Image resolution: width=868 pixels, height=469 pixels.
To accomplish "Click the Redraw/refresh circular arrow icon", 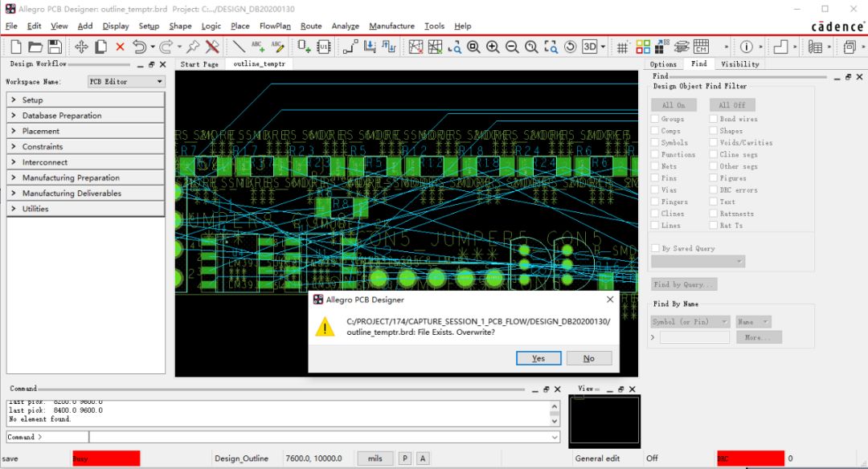I will [x=570, y=47].
